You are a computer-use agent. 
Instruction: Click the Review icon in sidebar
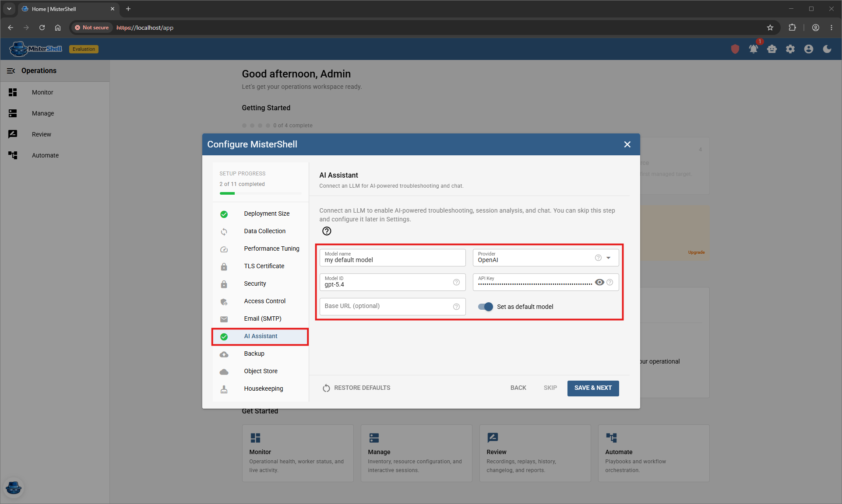tap(13, 134)
